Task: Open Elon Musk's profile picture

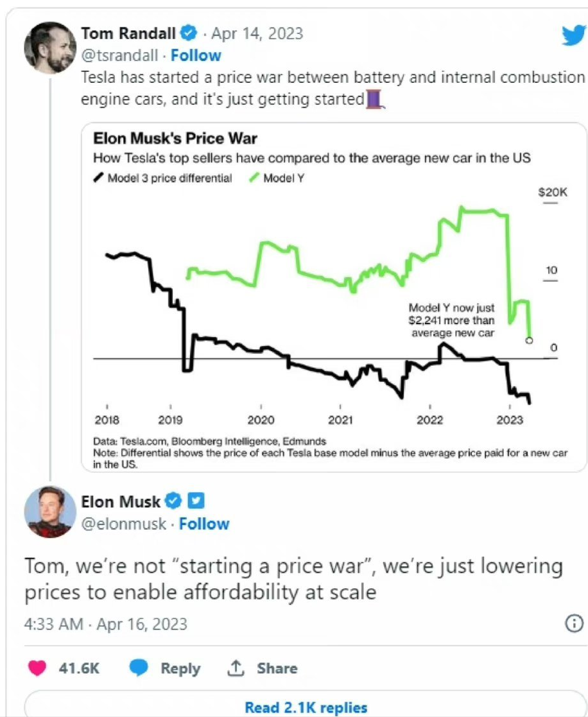Action: click(x=50, y=512)
